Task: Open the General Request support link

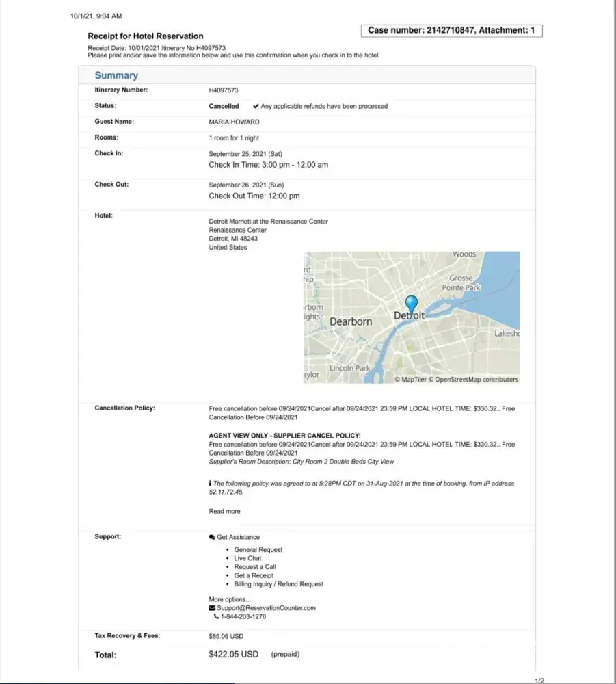Action: (258, 550)
